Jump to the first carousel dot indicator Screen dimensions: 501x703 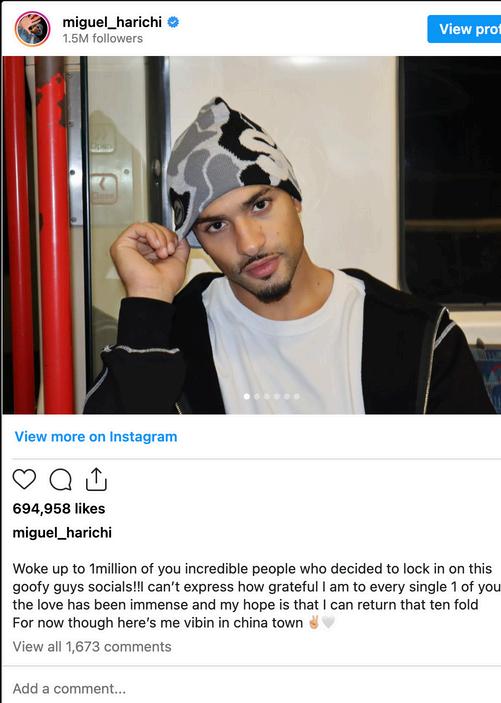tap(247, 396)
